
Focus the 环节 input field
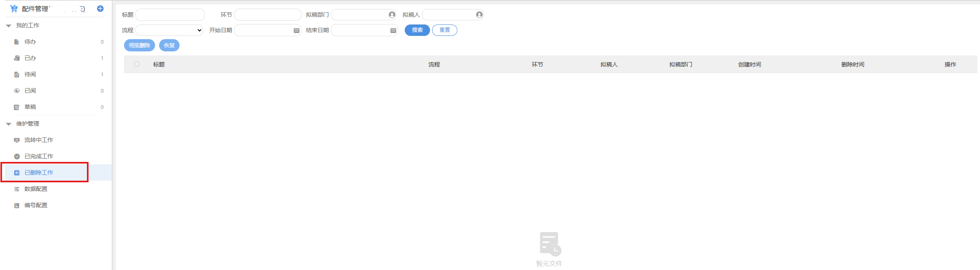pyautogui.click(x=268, y=15)
